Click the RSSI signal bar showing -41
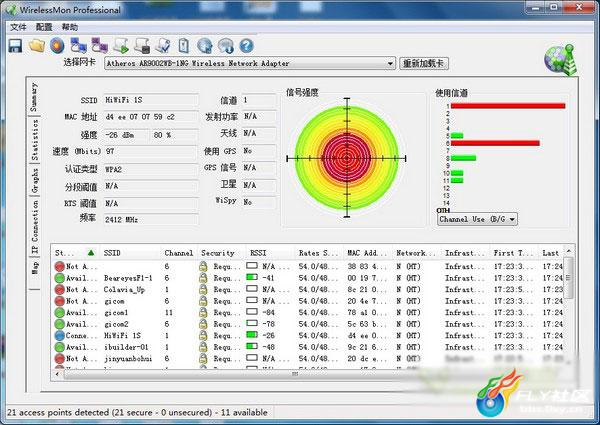Image resolution: width=600 pixels, height=425 pixels. pyautogui.click(x=252, y=277)
